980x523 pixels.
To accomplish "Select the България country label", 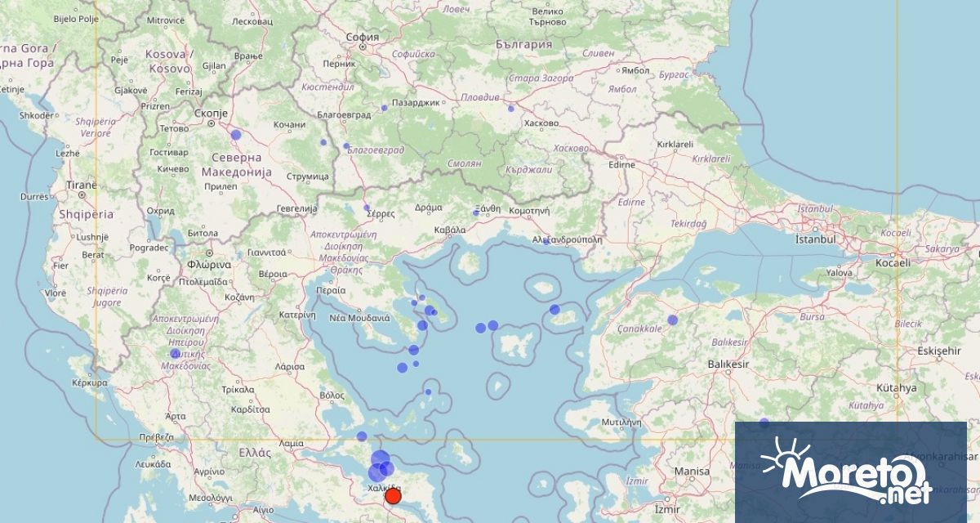I will tap(523, 44).
